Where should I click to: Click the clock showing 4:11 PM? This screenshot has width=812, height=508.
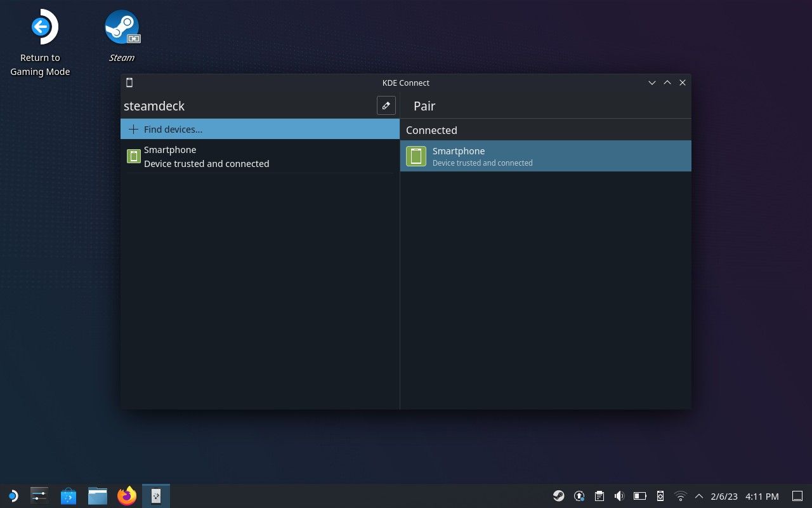tap(762, 496)
